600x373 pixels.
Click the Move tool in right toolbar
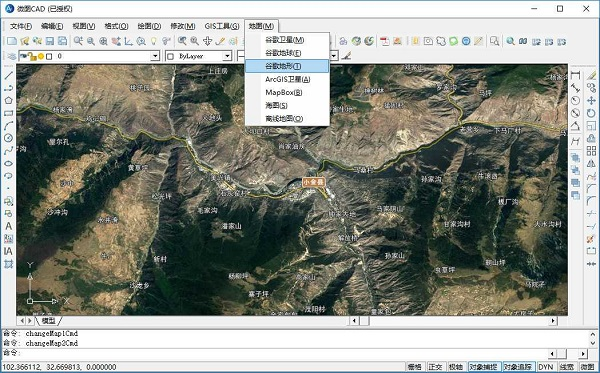click(x=591, y=101)
